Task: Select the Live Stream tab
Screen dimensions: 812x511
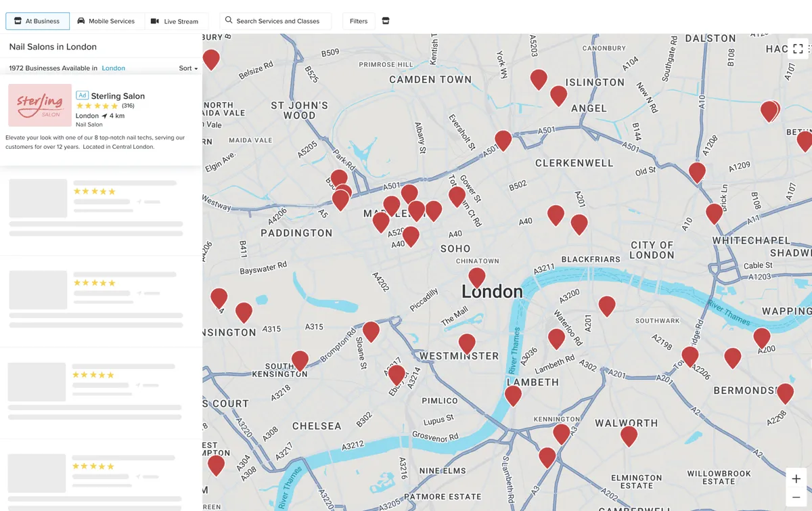Action: click(x=175, y=21)
